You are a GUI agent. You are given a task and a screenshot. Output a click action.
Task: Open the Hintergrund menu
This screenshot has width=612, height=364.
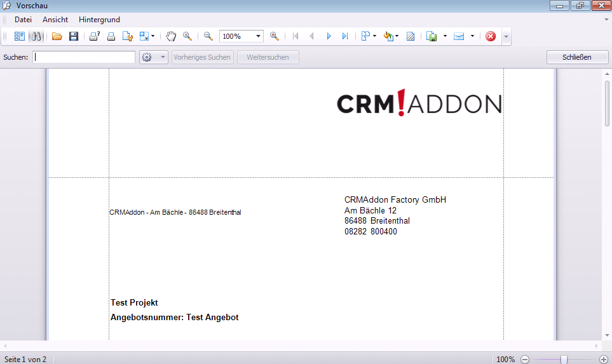coord(99,20)
